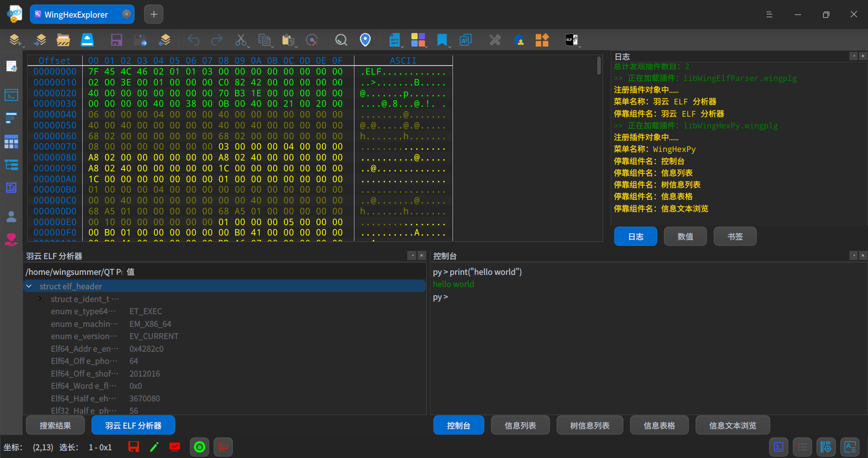Click the blue location pin goto icon

point(365,40)
